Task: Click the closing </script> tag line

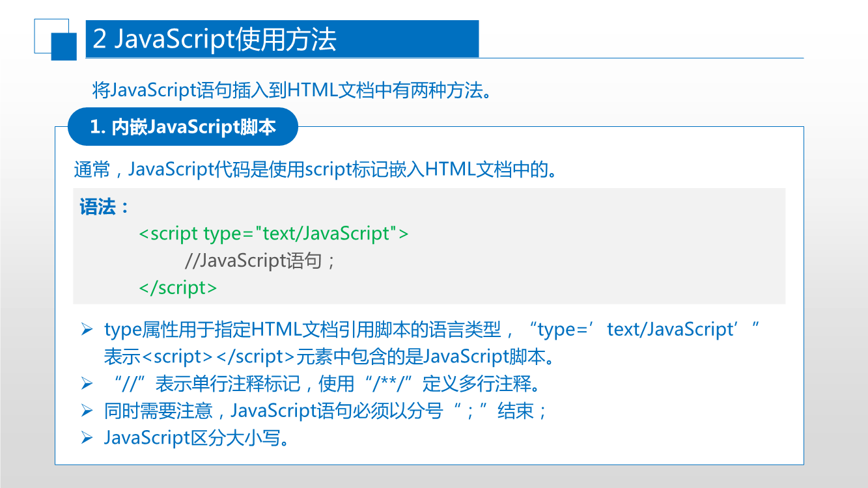Action: tap(178, 288)
